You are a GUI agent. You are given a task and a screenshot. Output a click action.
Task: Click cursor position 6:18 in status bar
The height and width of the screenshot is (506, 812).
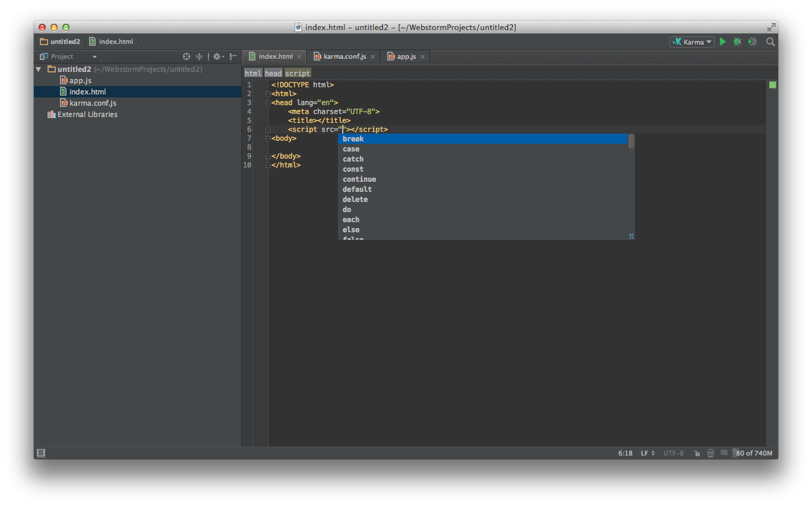click(x=625, y=453)
